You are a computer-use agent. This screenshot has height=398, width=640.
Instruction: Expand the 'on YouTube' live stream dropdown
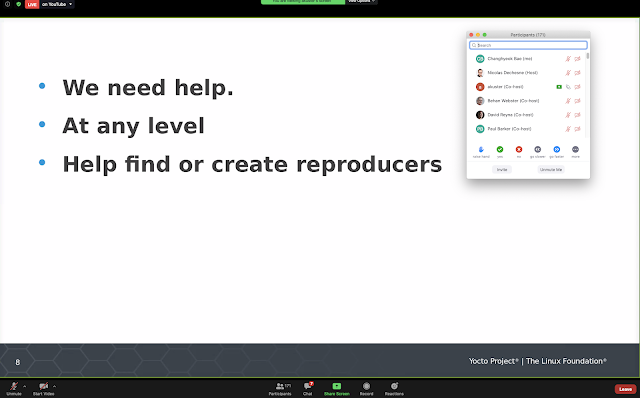[57, 4]
